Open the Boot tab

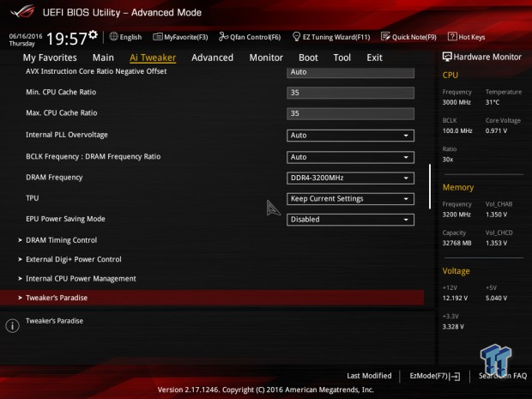point(308,57)
